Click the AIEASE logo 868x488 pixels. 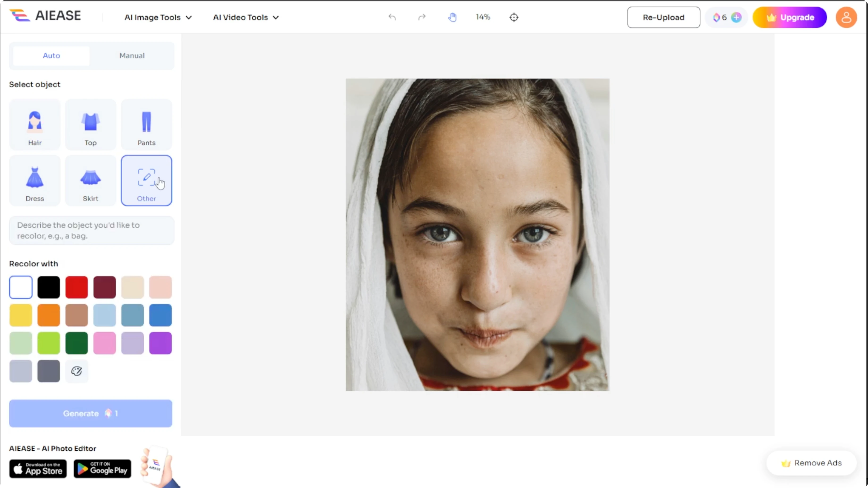pyautogui.click(x=45, y=16)
